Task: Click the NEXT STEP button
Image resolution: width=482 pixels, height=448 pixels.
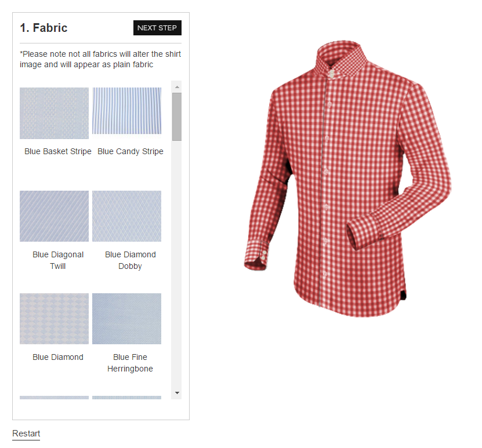Action: click(157, 28)
